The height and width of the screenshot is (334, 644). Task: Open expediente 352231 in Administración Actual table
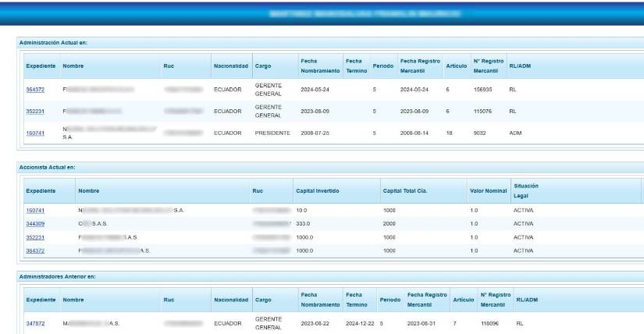pos(35,112)
